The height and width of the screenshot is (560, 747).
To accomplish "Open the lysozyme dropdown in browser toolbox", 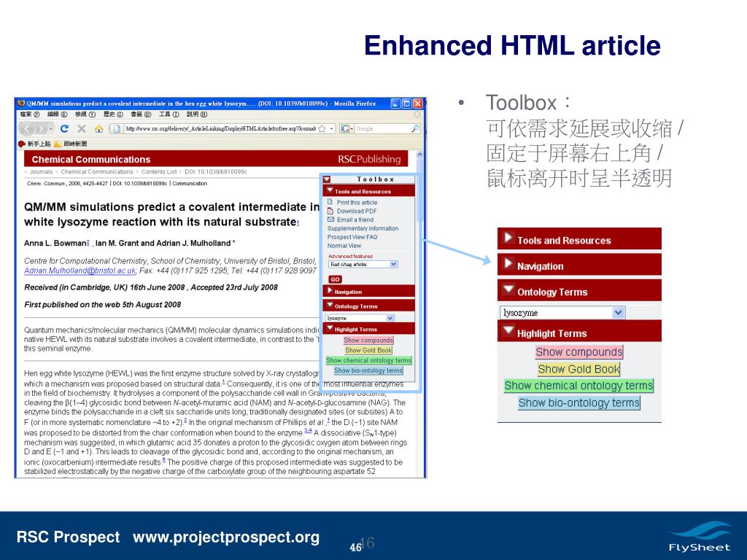I will [x=360, y=318].
